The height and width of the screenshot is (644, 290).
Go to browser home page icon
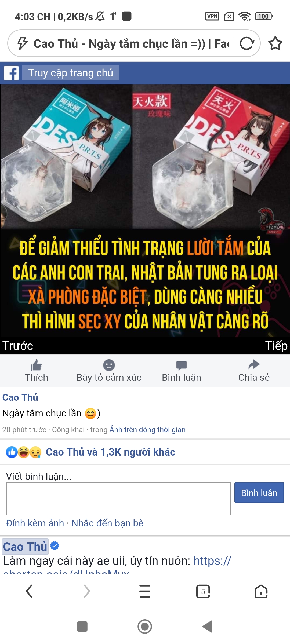[x=261, y=591]
